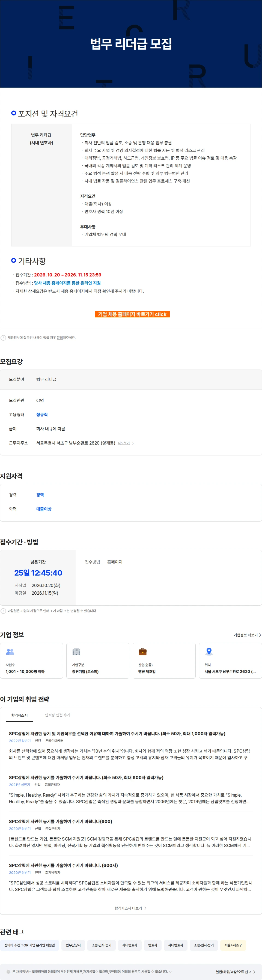Open 기업정보 더보기 link

pyautogui.click(x=247, y=635)
